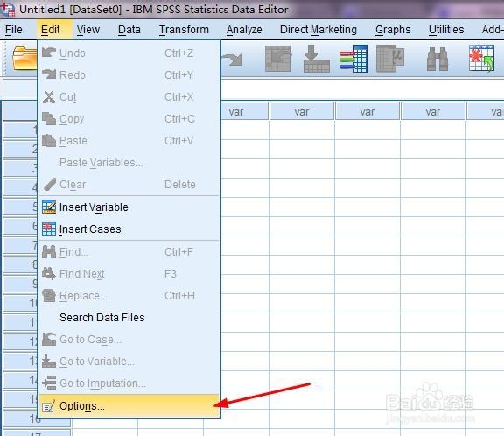Open the Variables toolbar icon with colored arrows
504x436 pixels.
(353, 59)
